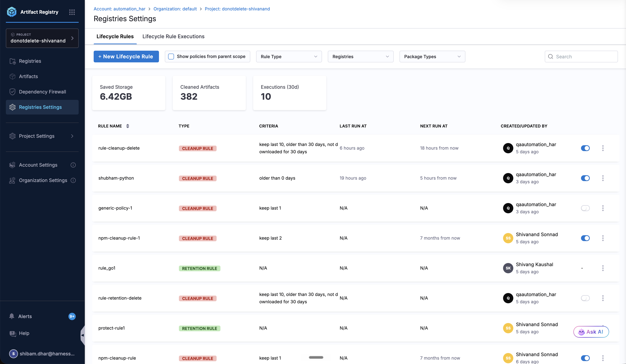626x364 pixels.
Task: Click the Project Settings gear icon
Action: pos(12,136)
